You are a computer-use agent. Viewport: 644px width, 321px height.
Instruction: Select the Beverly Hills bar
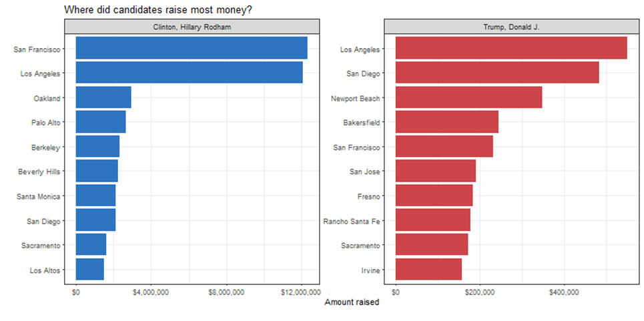pyautogui.click(x=96, y=172)
